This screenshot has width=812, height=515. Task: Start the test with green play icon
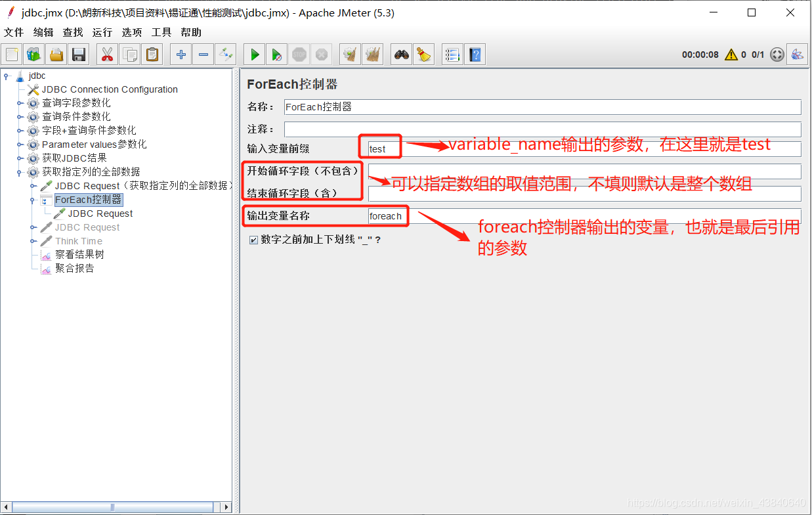(254, 55)
